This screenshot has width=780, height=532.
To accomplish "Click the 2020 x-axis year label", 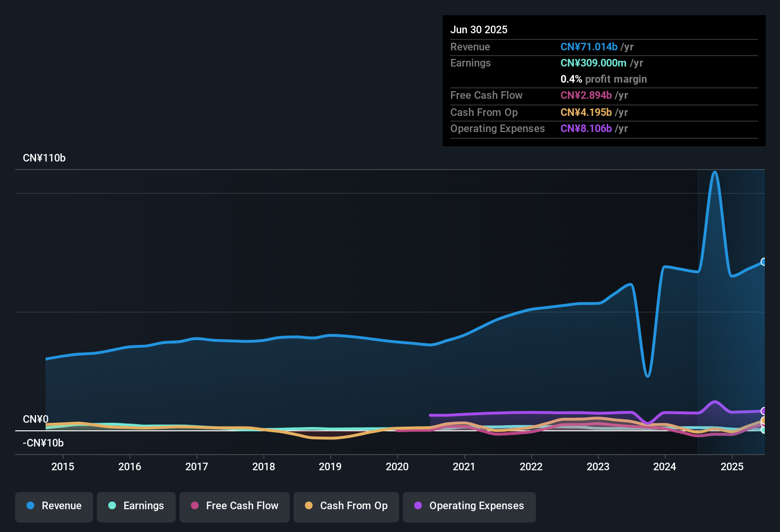I will [397, 466].
